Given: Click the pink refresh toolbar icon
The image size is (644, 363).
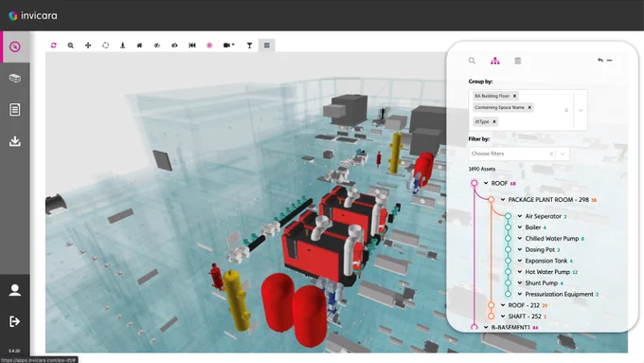Looking at the screenshot, I should [x=53, y=45].
